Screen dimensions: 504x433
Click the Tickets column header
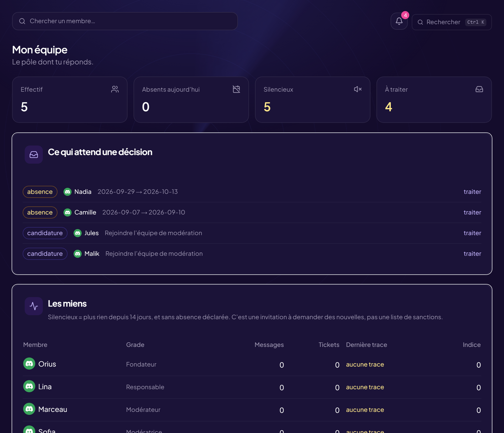tap(329, 345)
